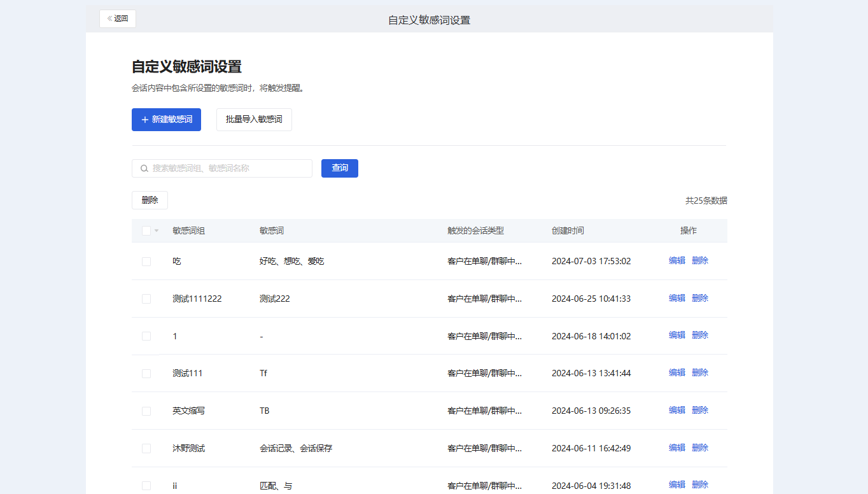Click the 创建时间 column header
Viewport: 868px width, 494px height.
coord(568,230)
